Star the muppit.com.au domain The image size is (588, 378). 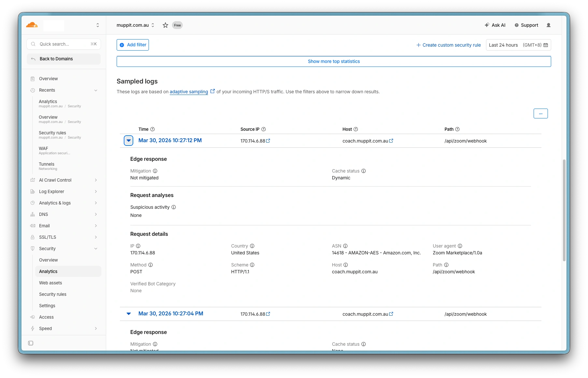pos(165,25)
